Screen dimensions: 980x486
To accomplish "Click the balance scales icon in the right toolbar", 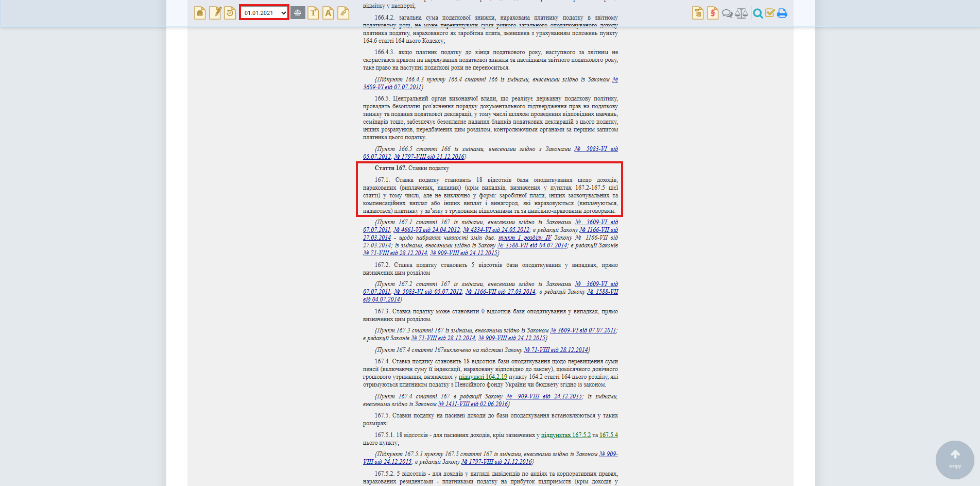I will (x=742, y=13).
